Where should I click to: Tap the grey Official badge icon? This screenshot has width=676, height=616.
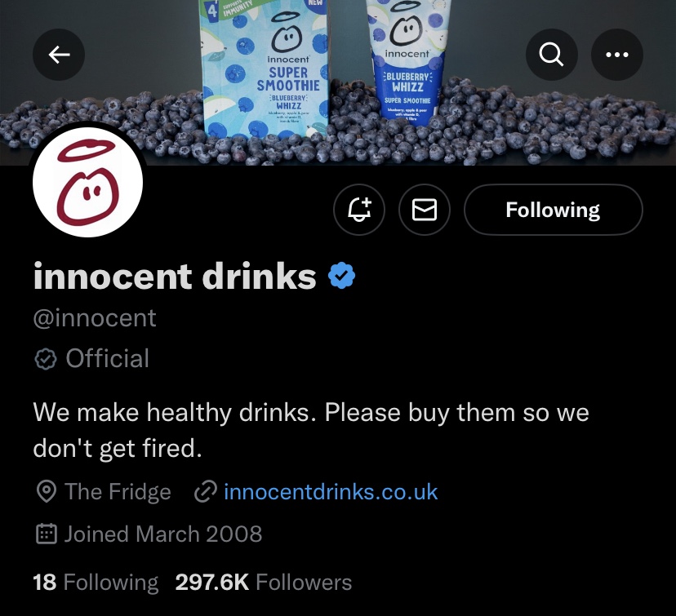coord(46,359)
